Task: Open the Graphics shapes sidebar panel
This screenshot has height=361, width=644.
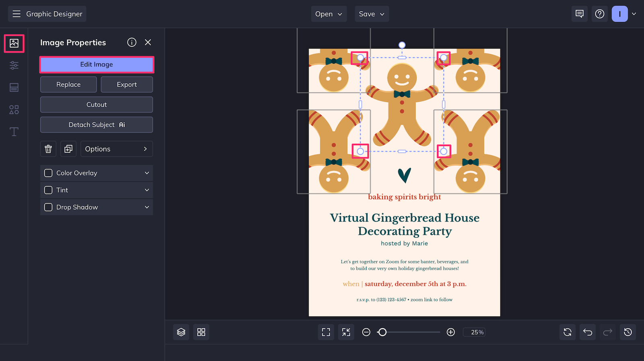Action: click(x=14, y=110)
